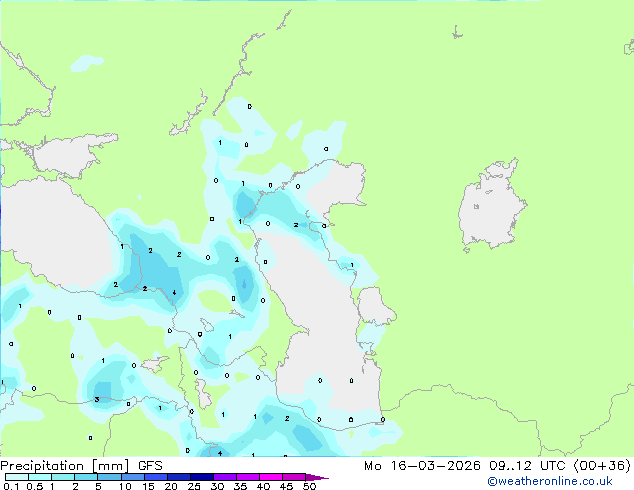
Task: Select the 2–5 mm legend color box
Action: [x=86, y=477]
